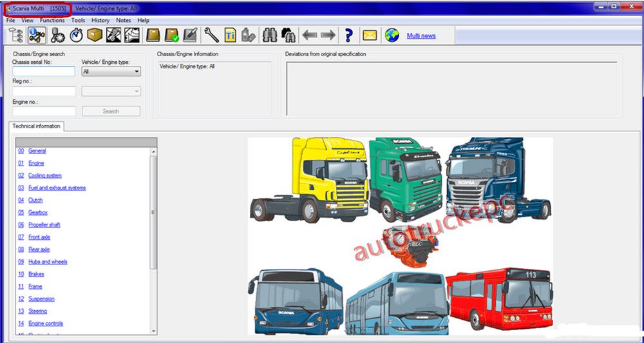Open the Functions menu

(52, 20)
